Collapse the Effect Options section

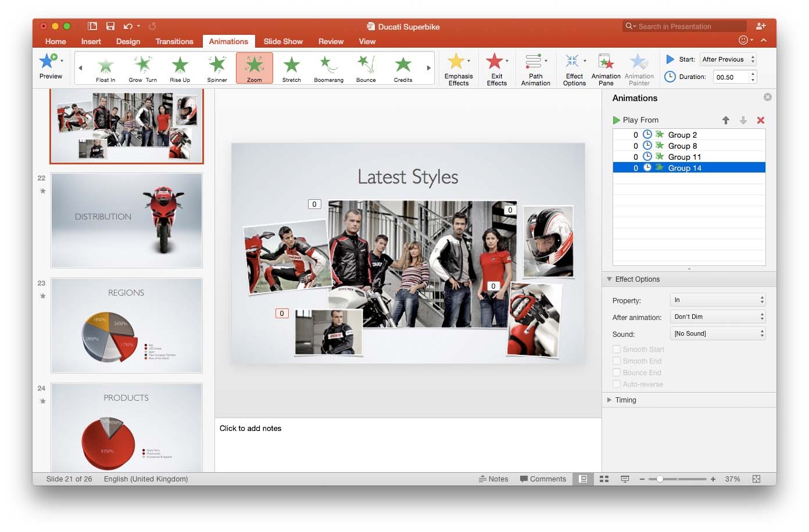609,279
